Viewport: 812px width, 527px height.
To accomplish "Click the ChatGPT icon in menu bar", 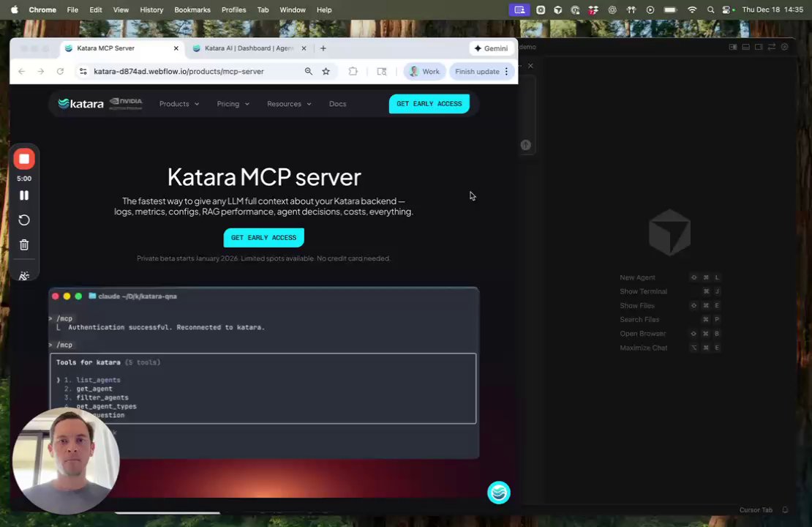I will pyautogui.click(x=612, y=10).
